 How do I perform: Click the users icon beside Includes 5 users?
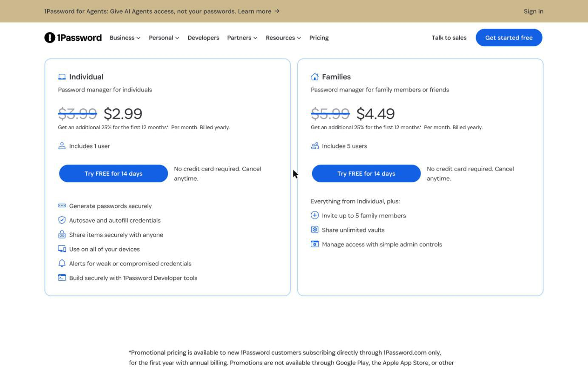coord(315,146)
